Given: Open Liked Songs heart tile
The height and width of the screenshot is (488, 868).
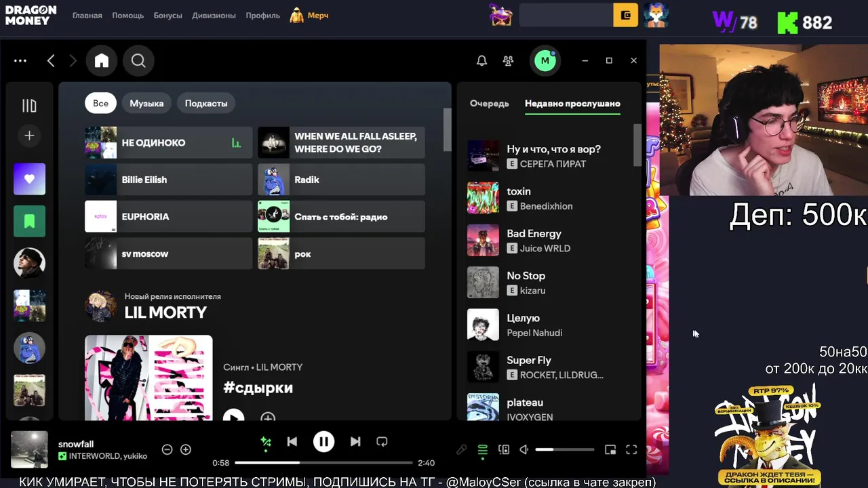Looking at the screenshot, I should 29,179.
